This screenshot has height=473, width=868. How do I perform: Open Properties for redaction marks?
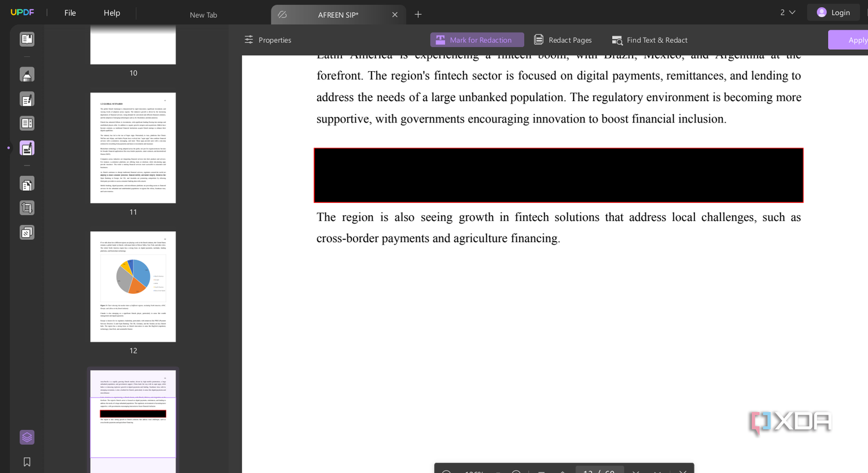tap(267, 40)
